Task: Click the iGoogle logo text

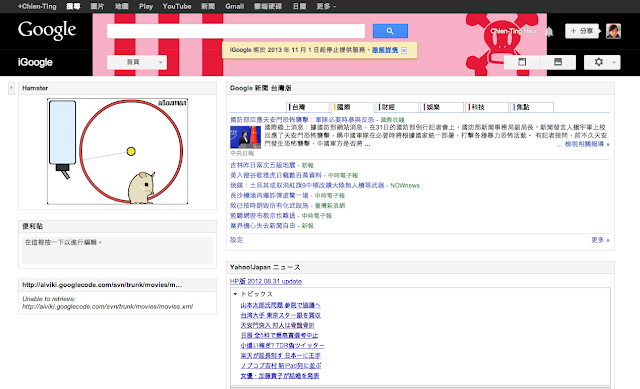Action: (35, 62)
